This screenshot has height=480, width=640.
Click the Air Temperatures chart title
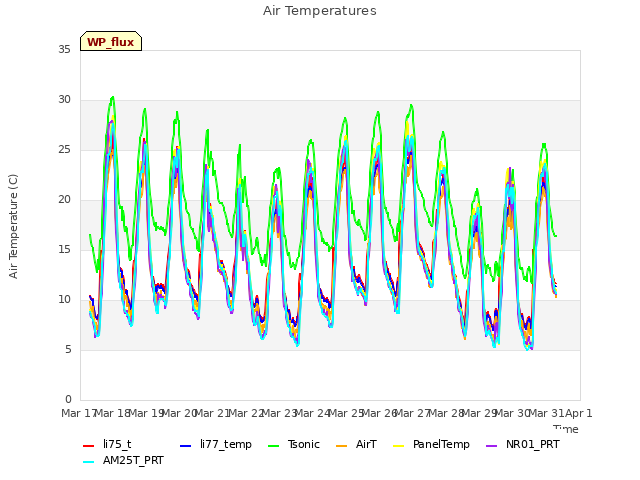tap(320, 11)
